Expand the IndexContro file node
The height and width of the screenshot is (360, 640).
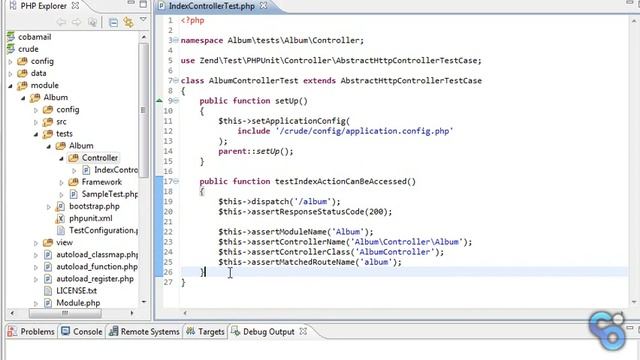pyautogui.click(x=74, y=171)
